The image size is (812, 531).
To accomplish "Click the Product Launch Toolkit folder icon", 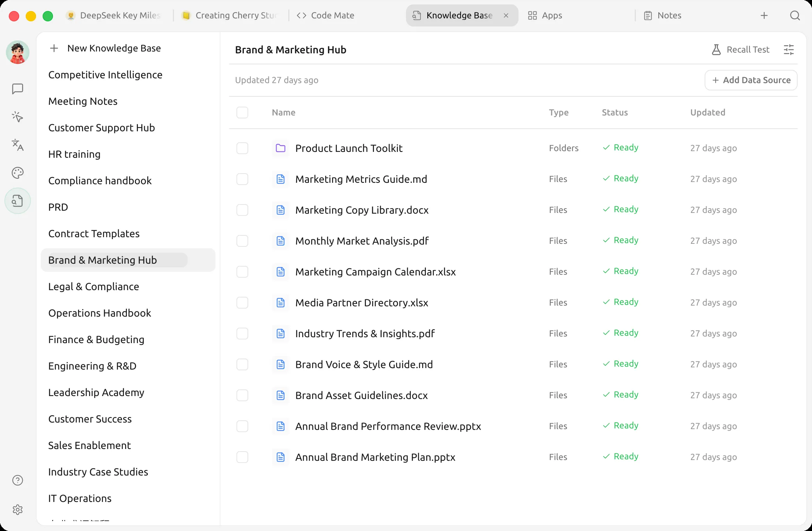I will [281, 148].
